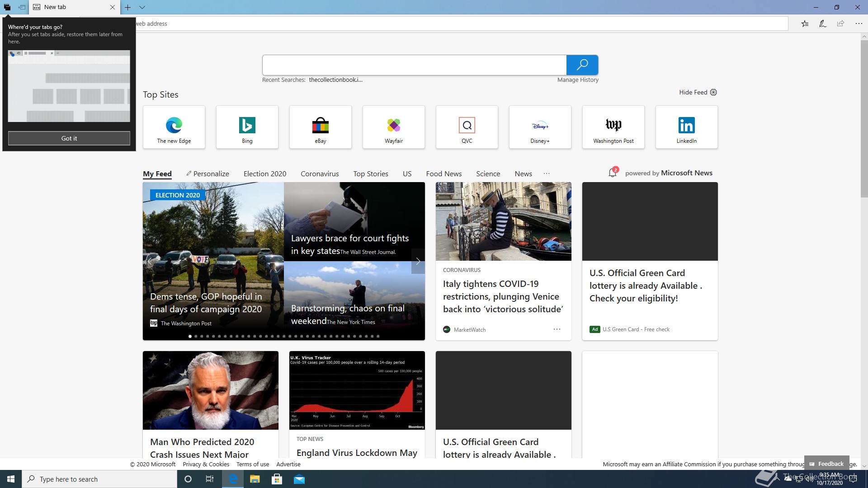Click the Feedback button
This screenshot has height=488, width=868.
[826, 464]
